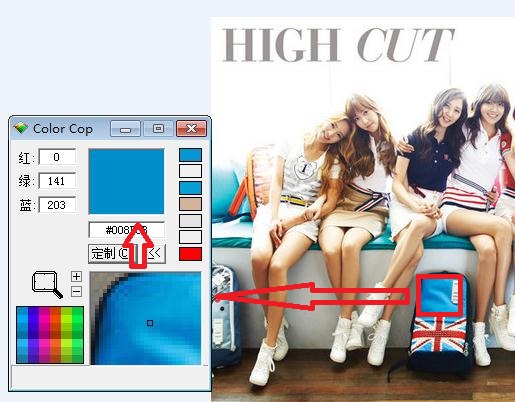Click the large blue color preview

tap(126, 181)
